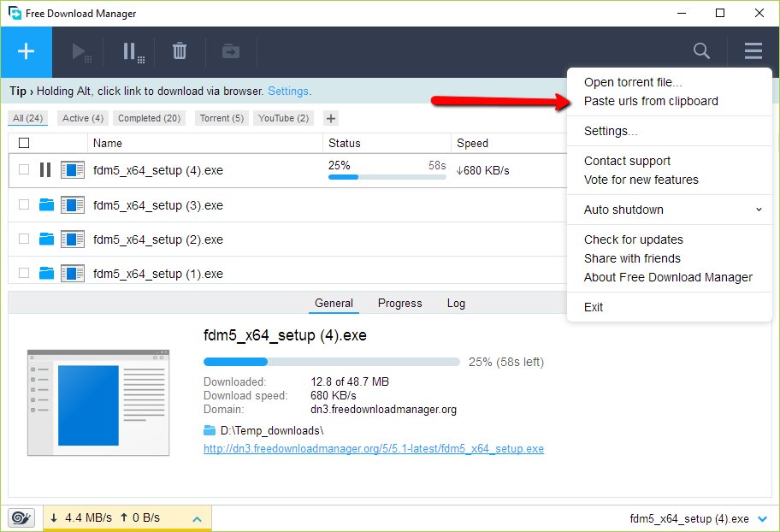Open Settings... from the main menu
Screen dimensions: 780x532
[x=611, y=131]
